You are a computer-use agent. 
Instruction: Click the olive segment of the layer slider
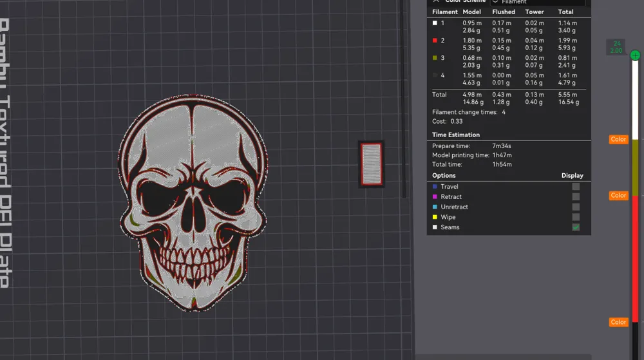635,167
